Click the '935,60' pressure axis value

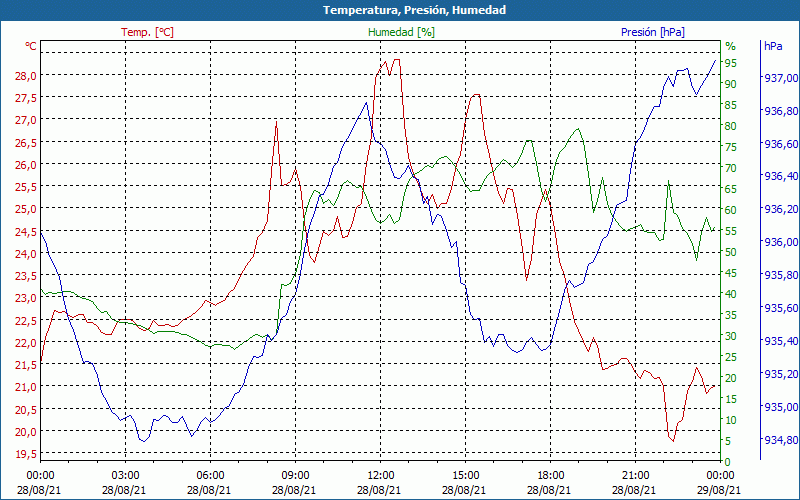pyautogui.click(x=780, y=308)
